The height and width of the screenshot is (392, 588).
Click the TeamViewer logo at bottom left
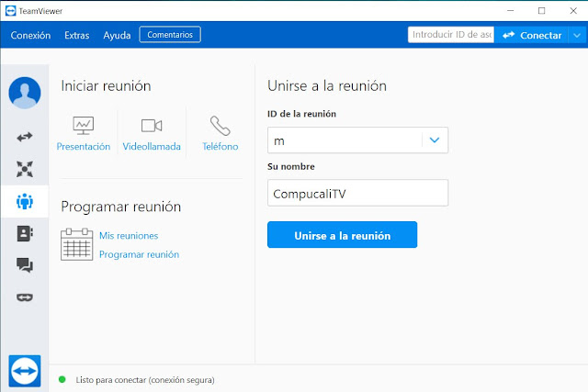(25, 371)
